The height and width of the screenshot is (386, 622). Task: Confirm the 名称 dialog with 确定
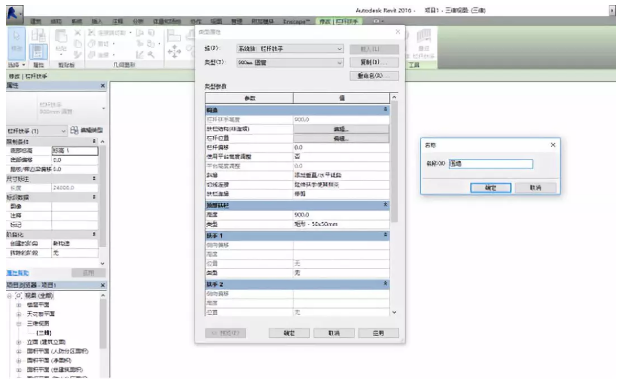(x=491, y=188)
